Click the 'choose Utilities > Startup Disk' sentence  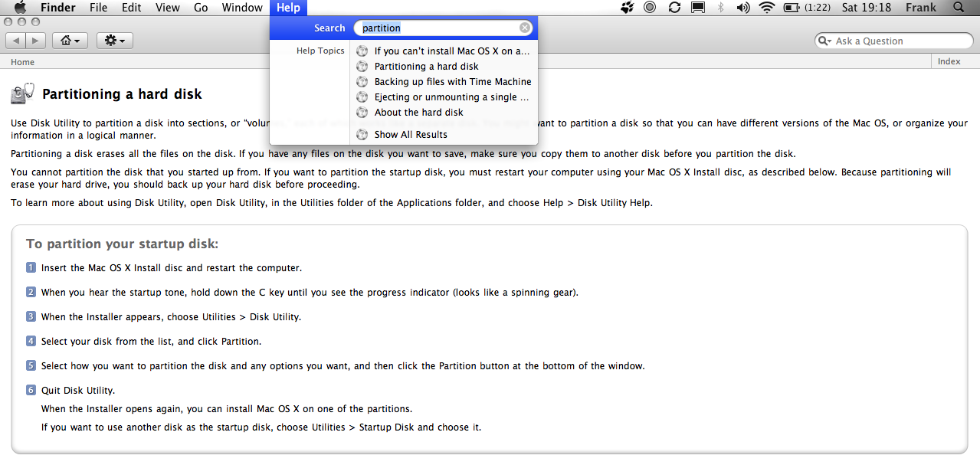pyautogui.click(x=261, y=427)
